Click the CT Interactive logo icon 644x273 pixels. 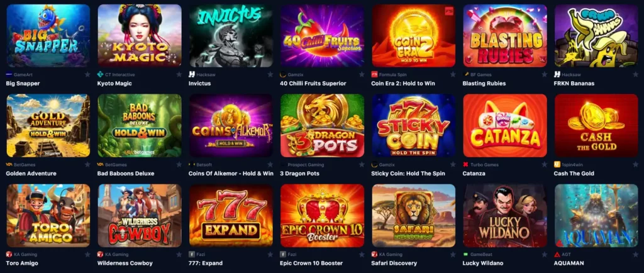[100, 75]
